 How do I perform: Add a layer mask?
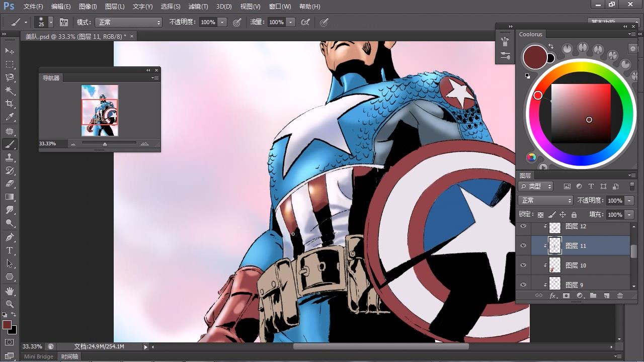(x=566, y=296)
